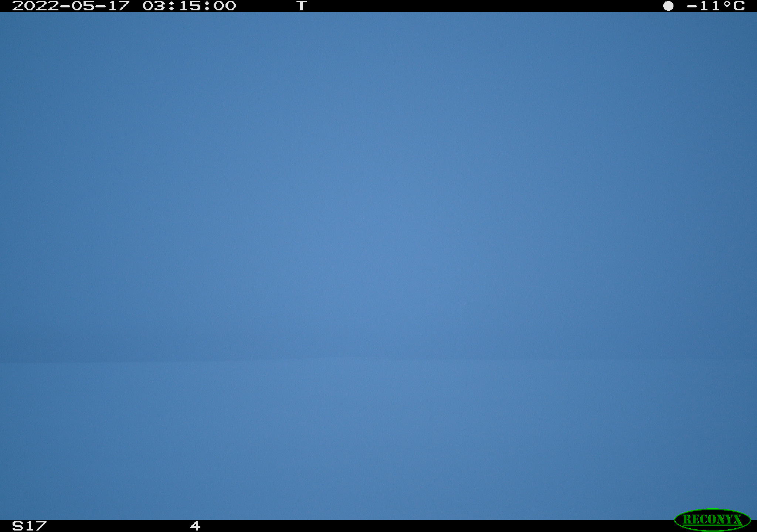Select the time 03:15:00 in the header

pyautogui.click(x=189, y=6)
